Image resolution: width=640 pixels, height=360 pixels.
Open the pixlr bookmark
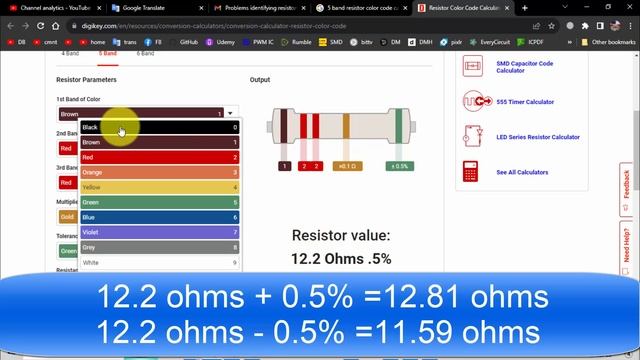click(x=451, y=42)
